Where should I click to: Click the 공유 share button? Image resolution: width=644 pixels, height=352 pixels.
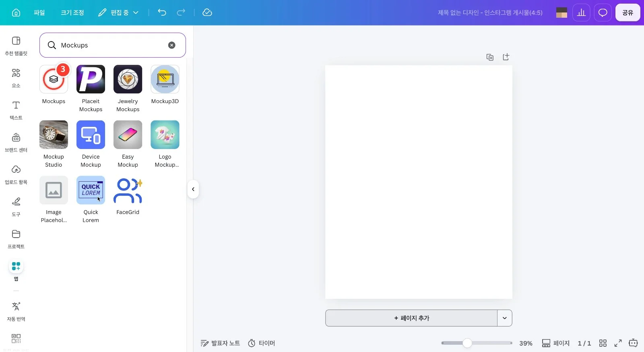pyautogui.click(x=627, y=12)
